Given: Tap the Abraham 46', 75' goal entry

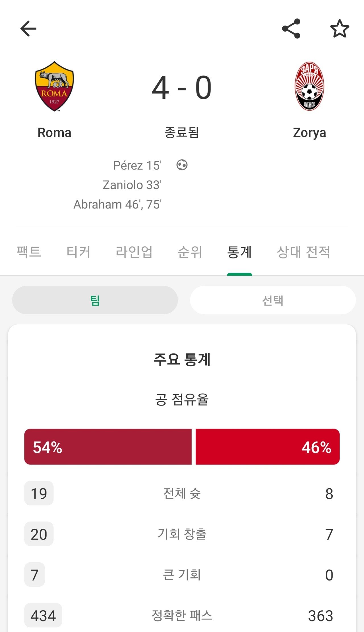Looking at the screenshot, I should pyautogui.click(x=117, y=204).
